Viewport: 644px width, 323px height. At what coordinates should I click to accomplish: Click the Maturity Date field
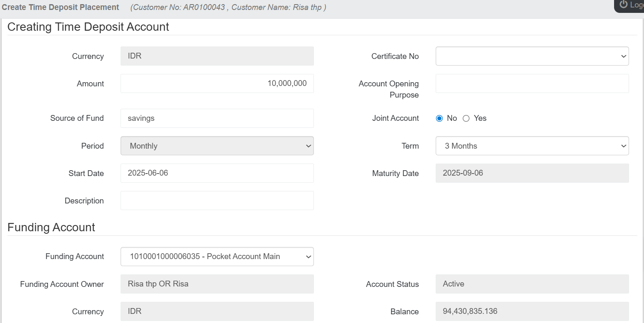532,173
